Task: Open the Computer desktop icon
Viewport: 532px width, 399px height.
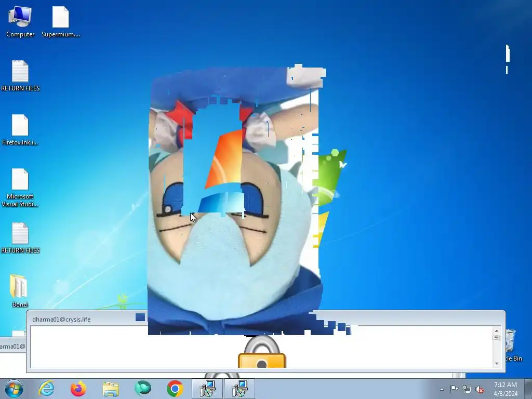Action: [x=20, y=22]
